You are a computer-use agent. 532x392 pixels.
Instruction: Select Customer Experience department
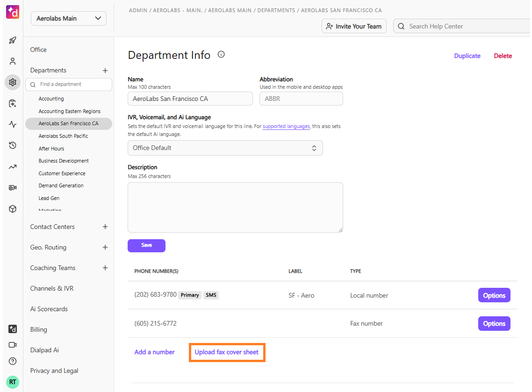[62, 173]
